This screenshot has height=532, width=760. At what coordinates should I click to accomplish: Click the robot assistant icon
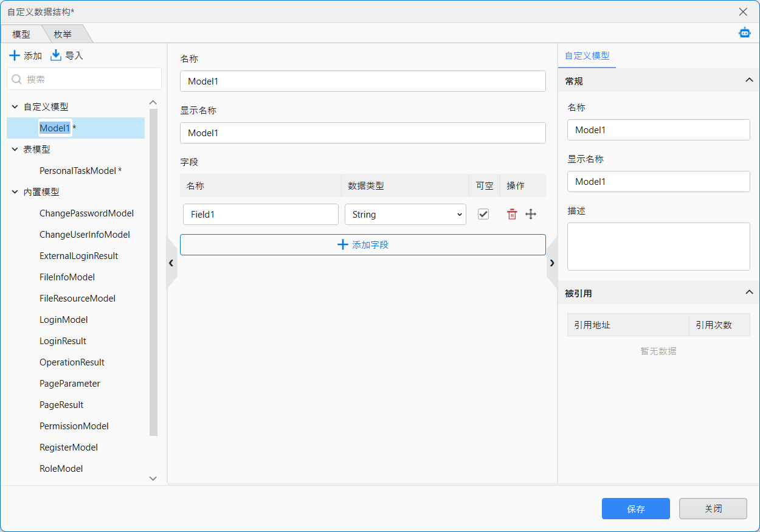pyautogui.click(x=744, y=33)
